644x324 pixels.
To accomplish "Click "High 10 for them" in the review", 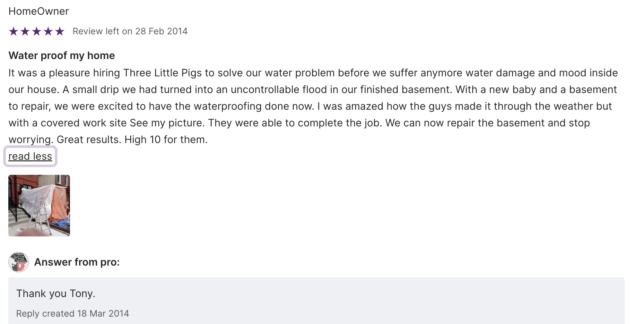I will pyautogui.click(x=165, y=140).
